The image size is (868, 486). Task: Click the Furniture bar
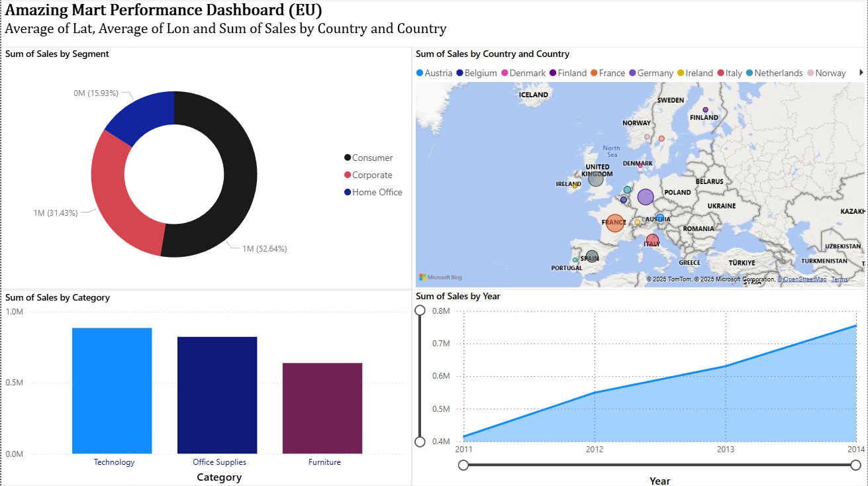point(322,408)
